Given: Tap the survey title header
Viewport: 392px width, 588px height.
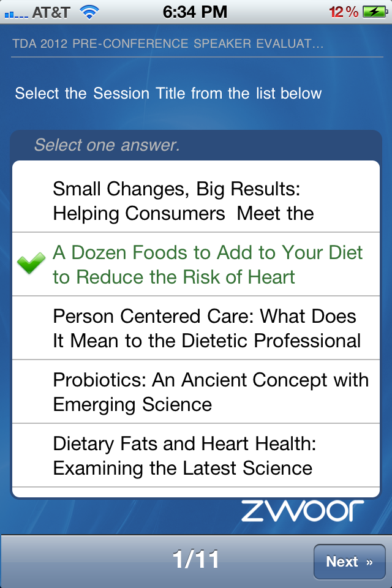Looking at the screenshot, I should (x=168, y=44).
